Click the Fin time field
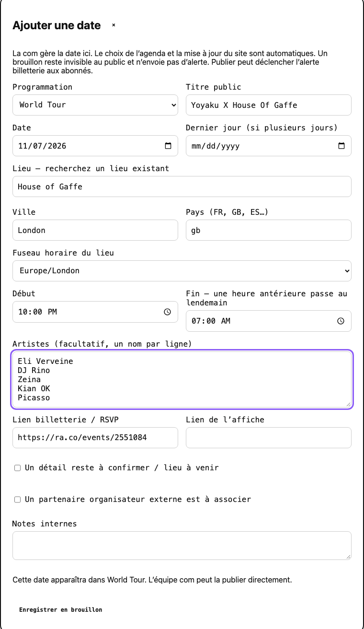Image resolution: width=364 pixels, height=629 pixels. 269,321
